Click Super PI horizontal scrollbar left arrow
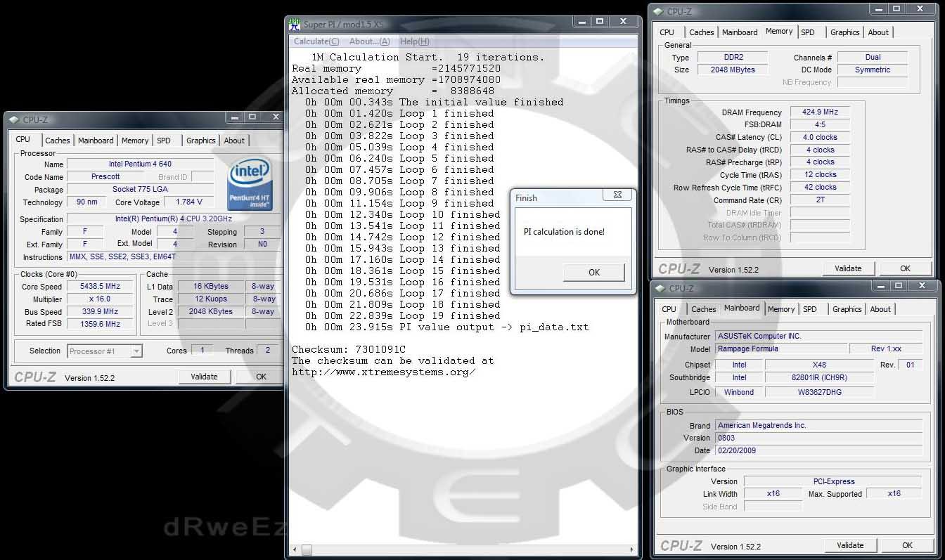This screenshot has height=560, width=945. pyautogui.click(x=295, y=551)
